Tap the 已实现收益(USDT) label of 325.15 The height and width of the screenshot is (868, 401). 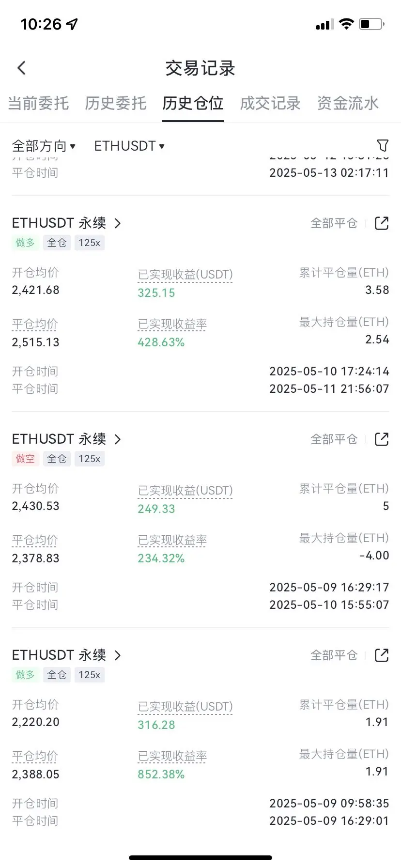[185, 275]
